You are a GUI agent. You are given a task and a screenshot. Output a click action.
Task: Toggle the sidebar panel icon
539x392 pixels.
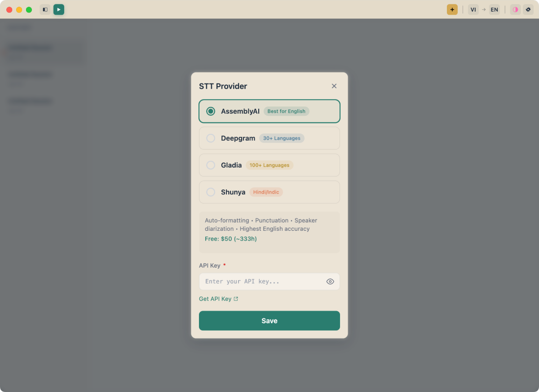(45, 9)
